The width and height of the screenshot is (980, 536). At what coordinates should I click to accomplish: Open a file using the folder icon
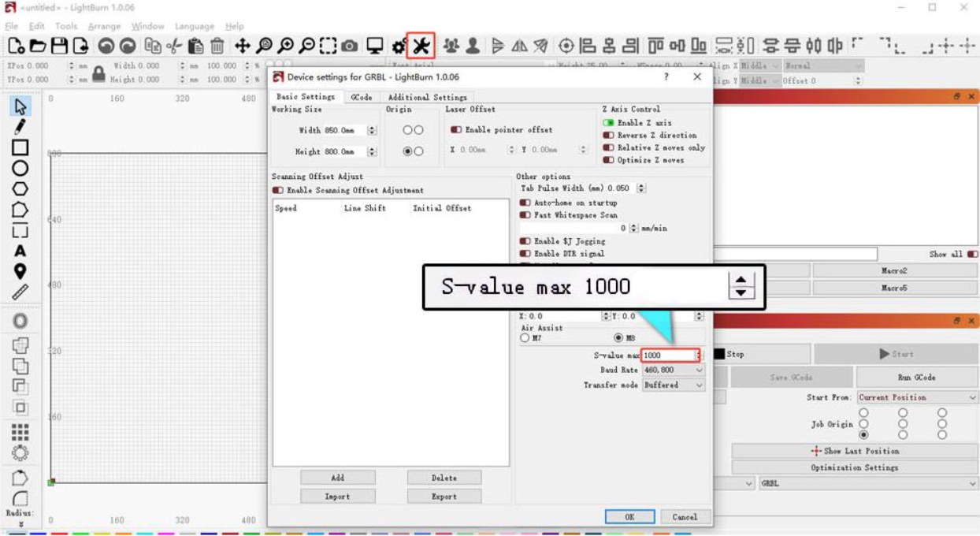36,46
